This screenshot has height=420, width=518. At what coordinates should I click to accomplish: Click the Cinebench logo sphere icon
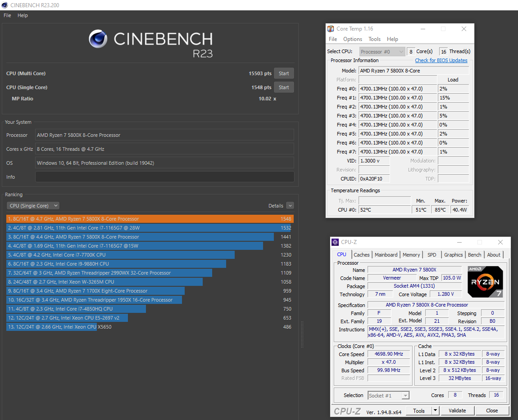point(98,39)
